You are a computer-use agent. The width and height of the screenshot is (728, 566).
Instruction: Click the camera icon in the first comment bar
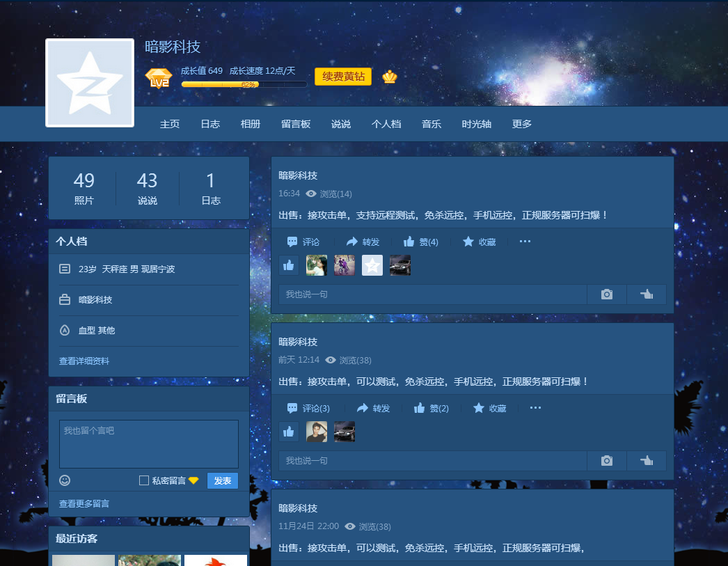tap(606, 294)
